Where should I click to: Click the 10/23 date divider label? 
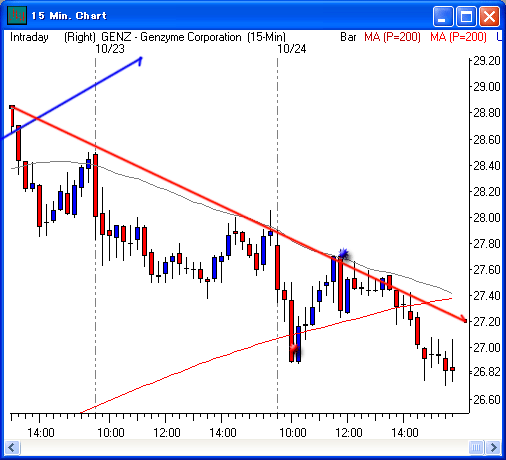click(x=110, y=49)
